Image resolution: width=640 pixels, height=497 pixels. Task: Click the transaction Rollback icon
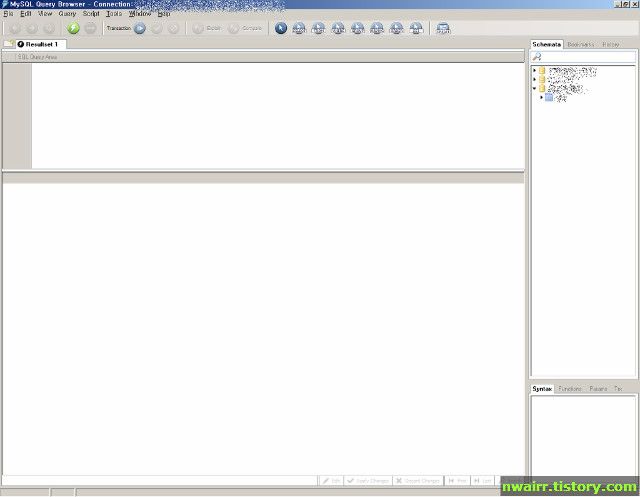click(x=173, y=28)
